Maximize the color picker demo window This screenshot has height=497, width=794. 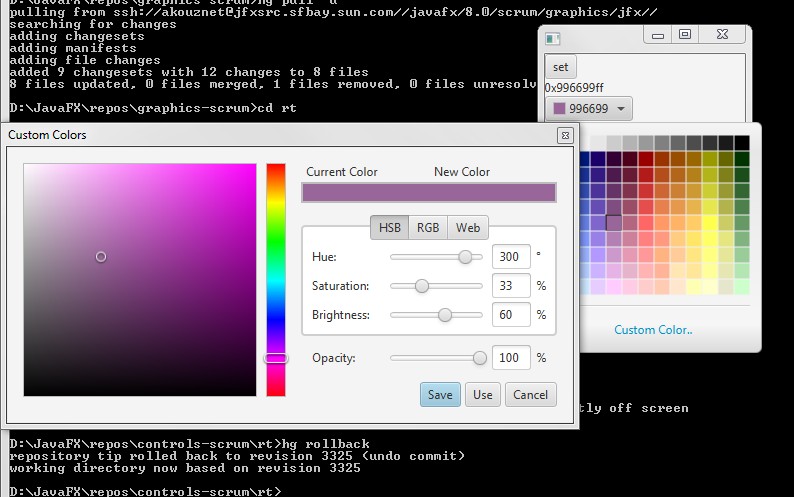pyautogui.click(x=685, y=35)
